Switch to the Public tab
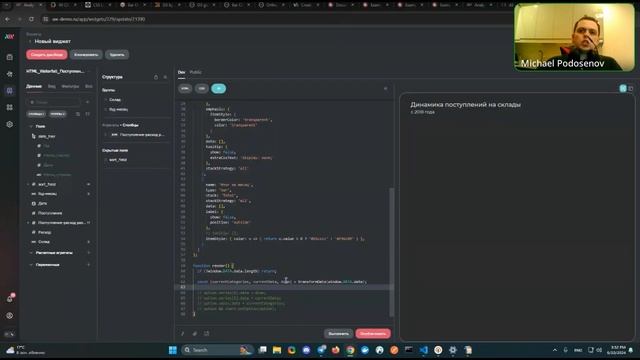The image size is (640, 360). tap(196, 72)
